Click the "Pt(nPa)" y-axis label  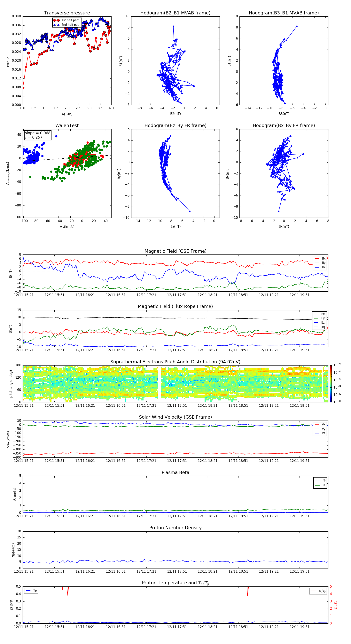pyautogui.click(x=8, y=61)
